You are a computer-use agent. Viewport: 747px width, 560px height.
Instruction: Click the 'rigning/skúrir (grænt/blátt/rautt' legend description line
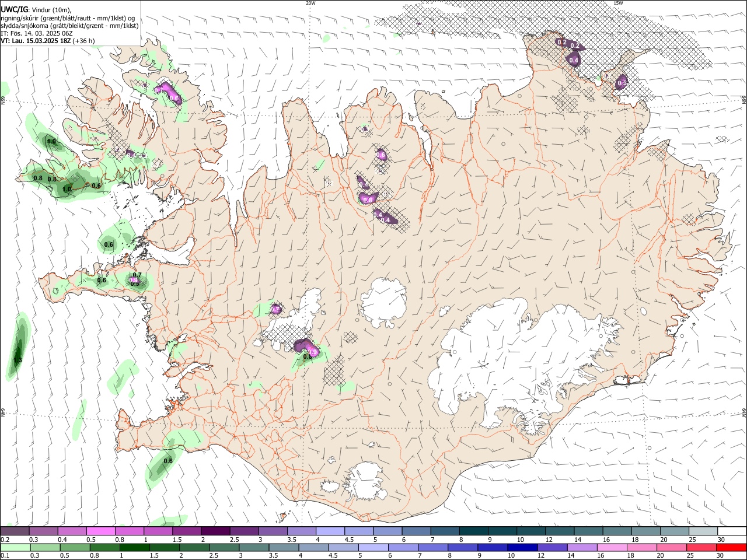pos(68,18)
